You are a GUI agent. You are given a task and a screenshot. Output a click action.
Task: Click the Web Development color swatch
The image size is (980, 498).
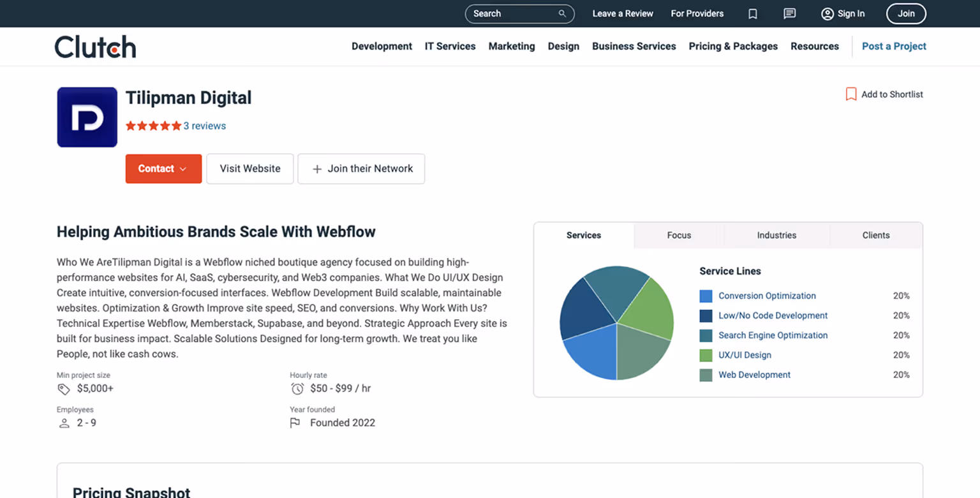706,375
